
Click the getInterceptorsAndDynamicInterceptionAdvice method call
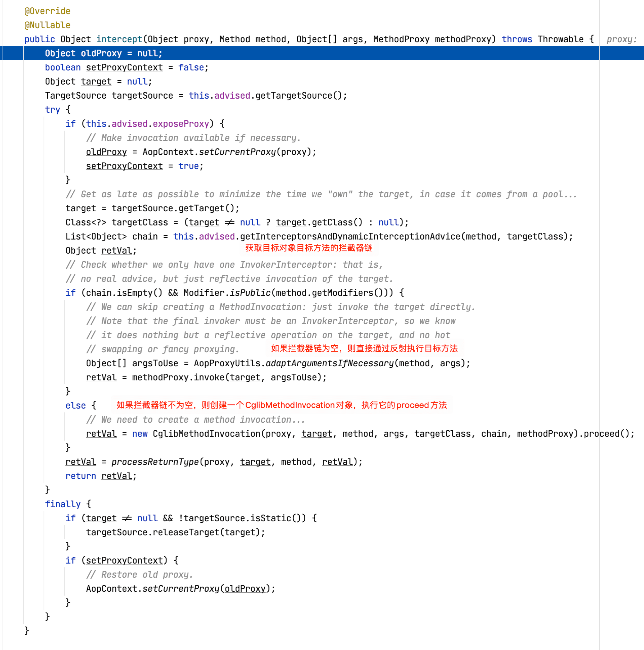click(350, 237)
